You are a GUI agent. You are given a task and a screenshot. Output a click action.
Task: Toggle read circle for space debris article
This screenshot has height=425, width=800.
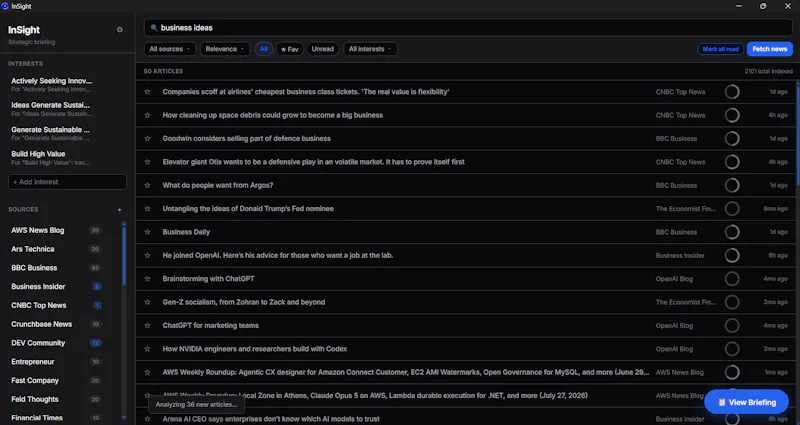(732, 115)
